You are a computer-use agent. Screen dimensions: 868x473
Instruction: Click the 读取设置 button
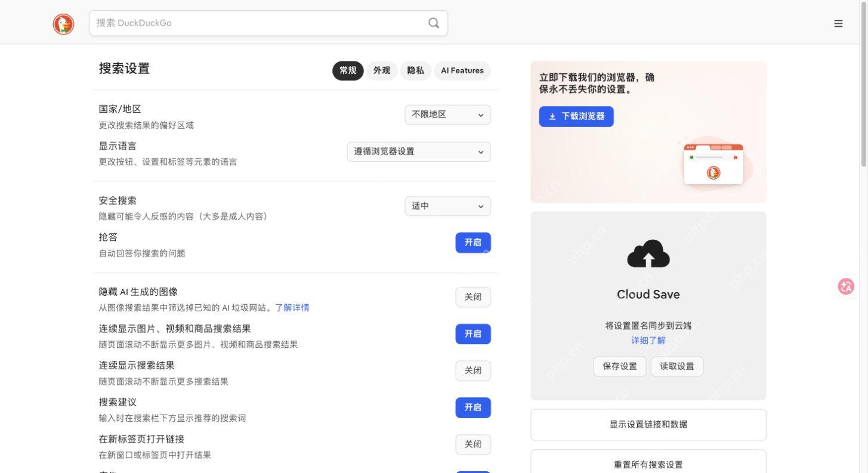point(677,366)
